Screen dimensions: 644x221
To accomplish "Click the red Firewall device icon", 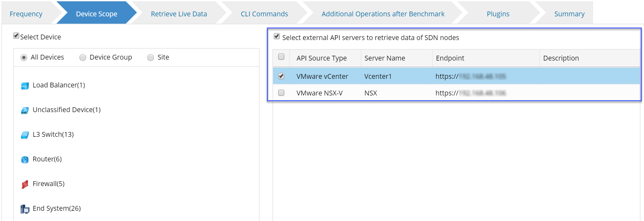I will [x=25, y=184].
